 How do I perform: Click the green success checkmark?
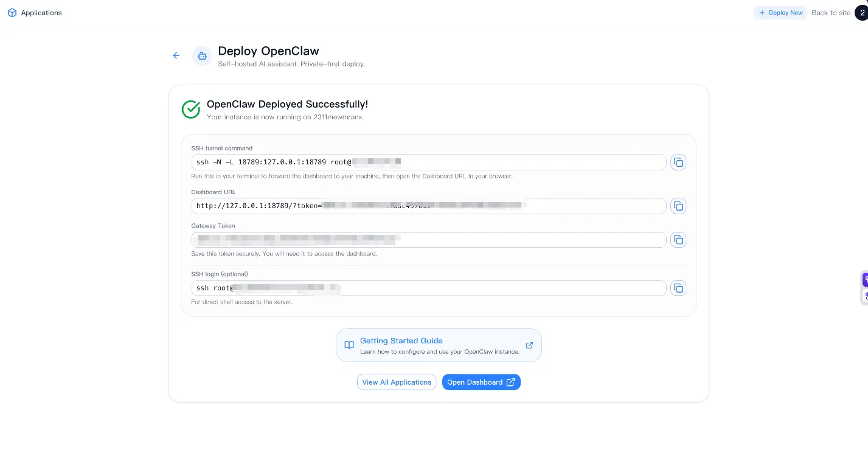191,110
